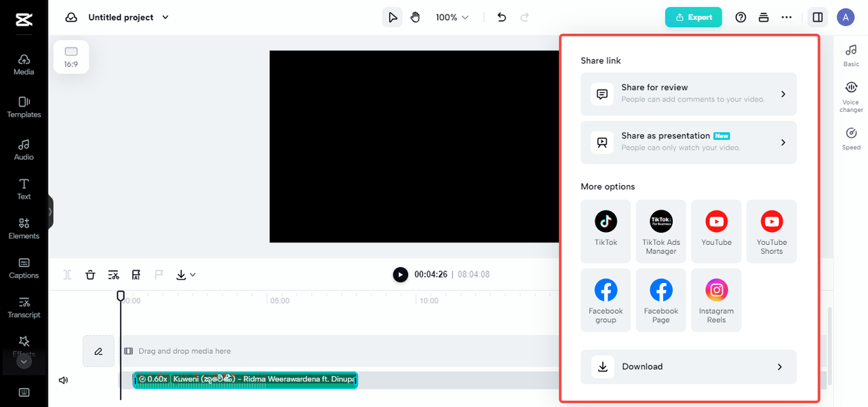Open the Templates panel
The image size is (868, 407).
(24, 107)
